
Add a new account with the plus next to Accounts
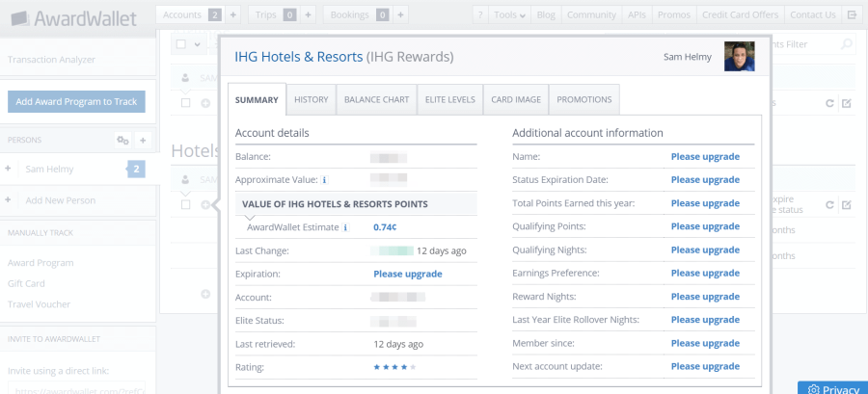tap(233, 14)
